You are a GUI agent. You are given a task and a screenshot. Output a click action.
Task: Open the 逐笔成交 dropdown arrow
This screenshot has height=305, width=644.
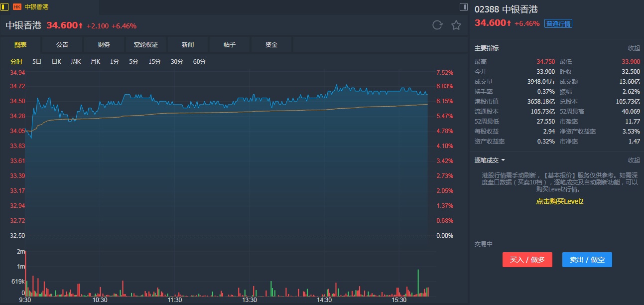click(503, 160)
